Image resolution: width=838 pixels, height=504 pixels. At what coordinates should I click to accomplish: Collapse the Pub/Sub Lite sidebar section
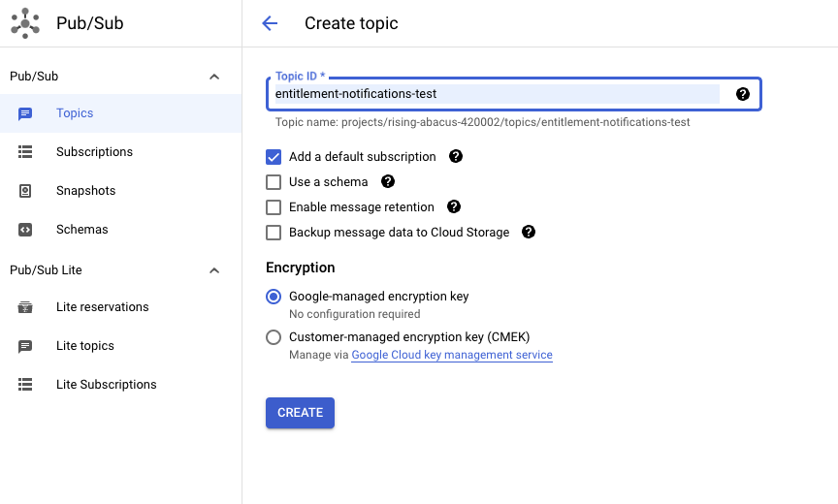pyautogui.click(x=214, y=270)
